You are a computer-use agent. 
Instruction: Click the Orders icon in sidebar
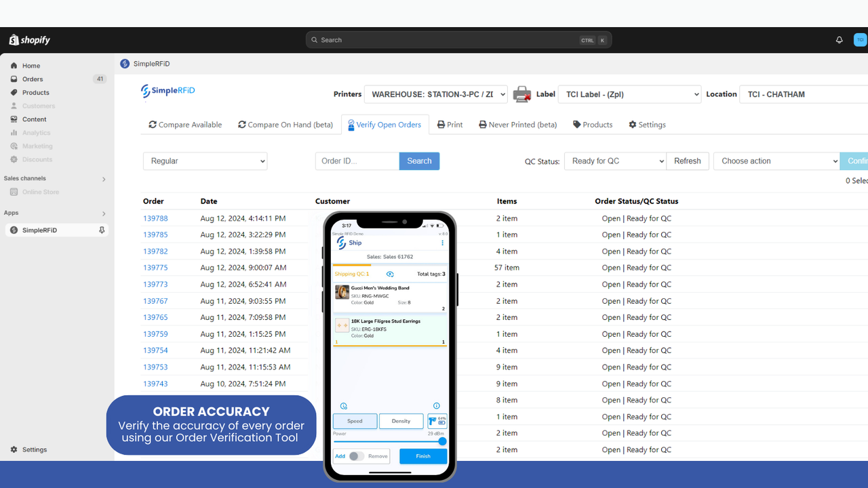pos(14,79)
